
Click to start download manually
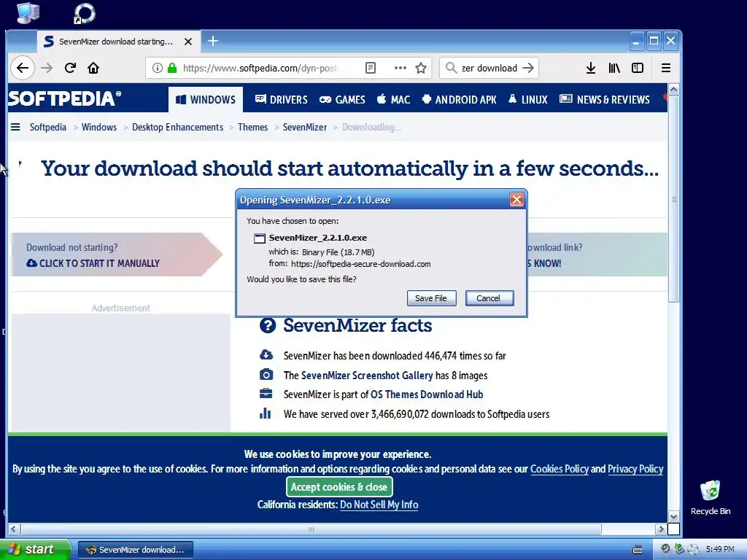pos(93,263)
